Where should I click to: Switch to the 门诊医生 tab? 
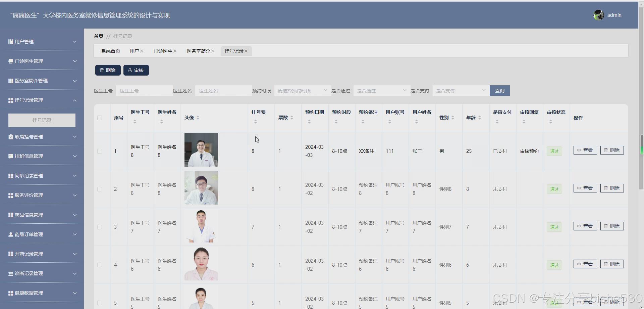click(163, 51)
